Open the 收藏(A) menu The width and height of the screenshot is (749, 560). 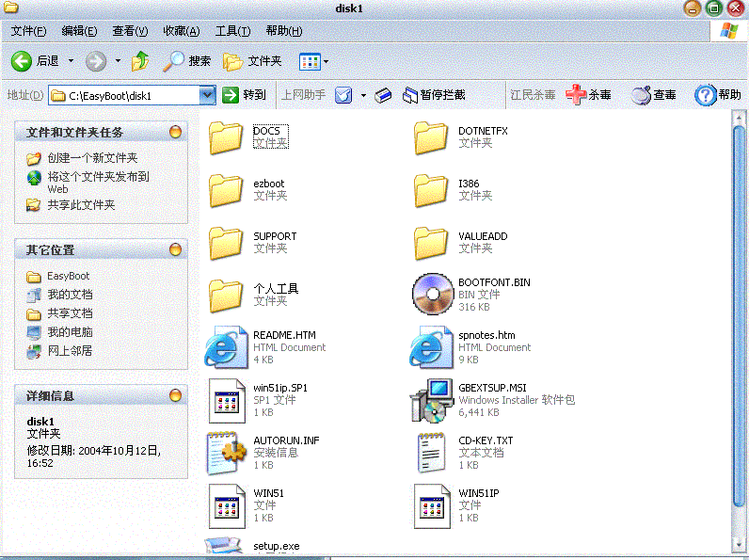tap(181, 31)
